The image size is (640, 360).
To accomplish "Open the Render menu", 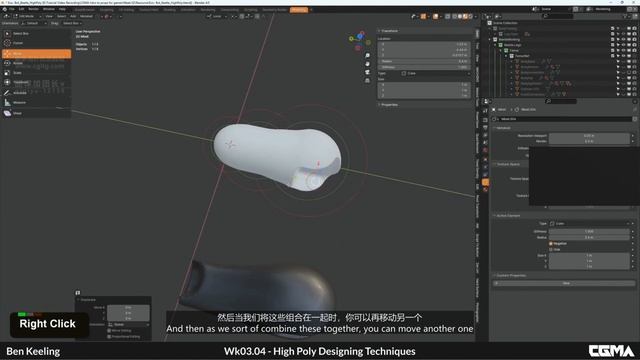I will click(33, 9).
